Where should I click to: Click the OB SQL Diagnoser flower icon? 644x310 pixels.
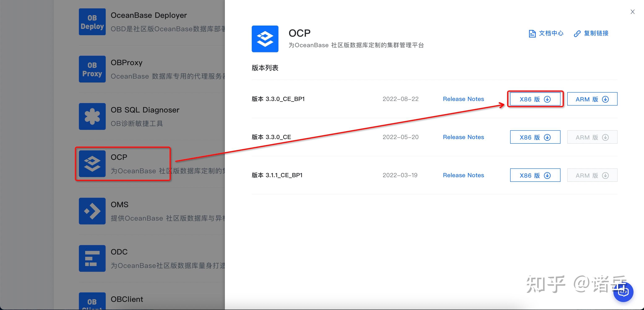click(92, 116)
